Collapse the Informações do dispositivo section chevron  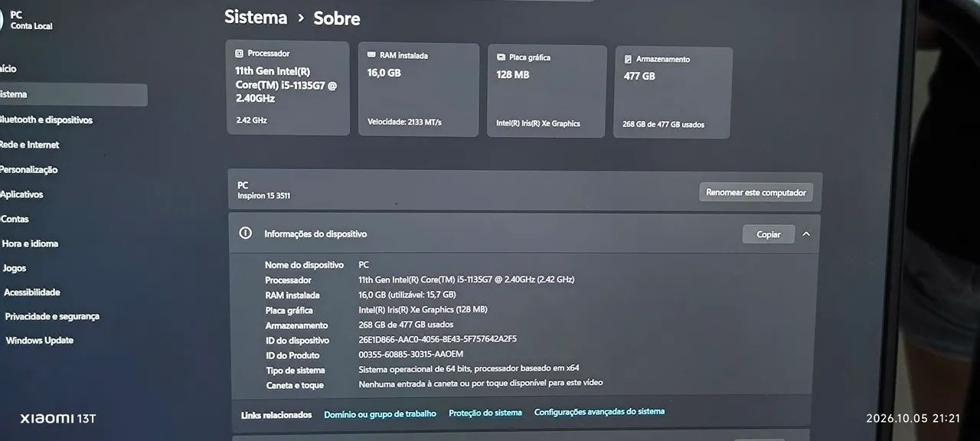coord(806,234)
